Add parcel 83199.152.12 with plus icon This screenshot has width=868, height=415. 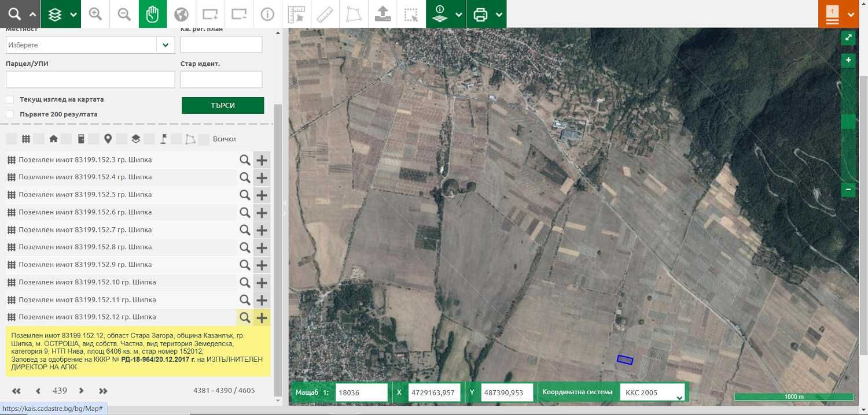262,317
